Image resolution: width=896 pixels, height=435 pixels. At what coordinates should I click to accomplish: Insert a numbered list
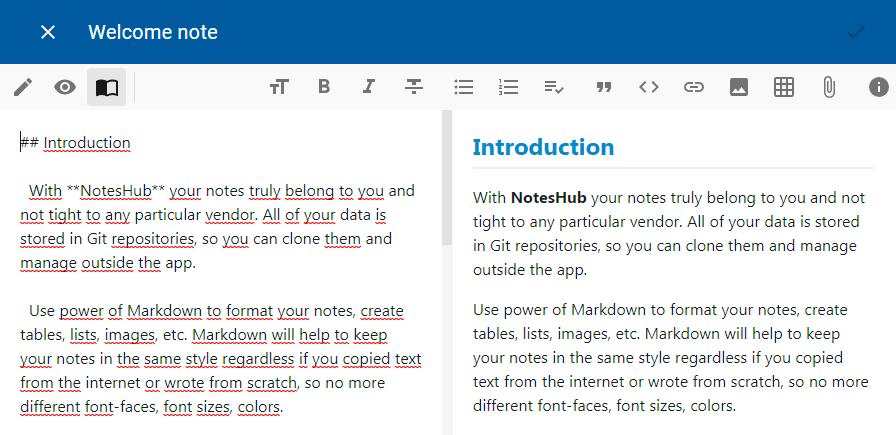[x=508, y=87]
